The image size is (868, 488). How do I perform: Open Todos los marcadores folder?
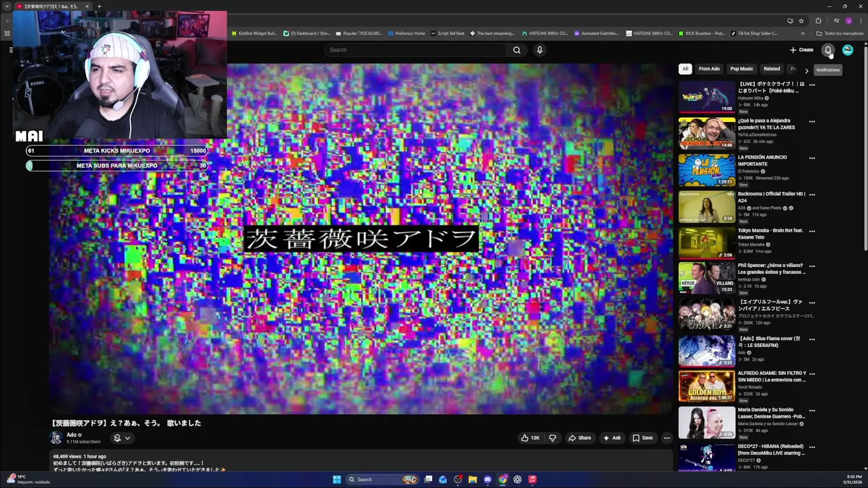[840, 33]
